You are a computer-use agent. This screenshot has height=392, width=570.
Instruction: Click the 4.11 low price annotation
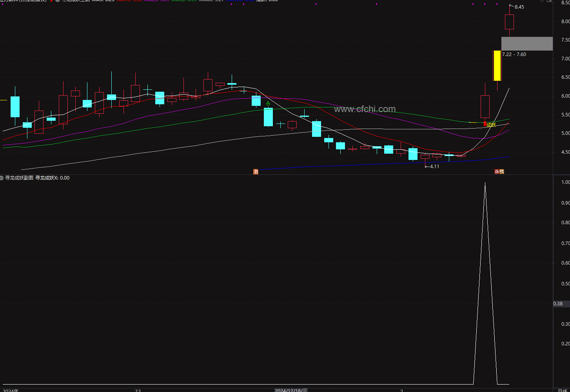(434, 167)
